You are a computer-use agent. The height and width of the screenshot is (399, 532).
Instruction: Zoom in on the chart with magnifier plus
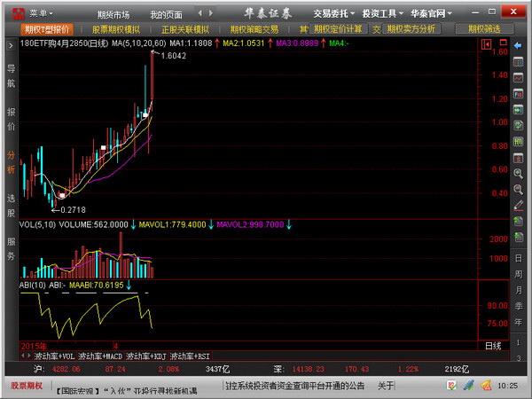(x=518, y=174)
